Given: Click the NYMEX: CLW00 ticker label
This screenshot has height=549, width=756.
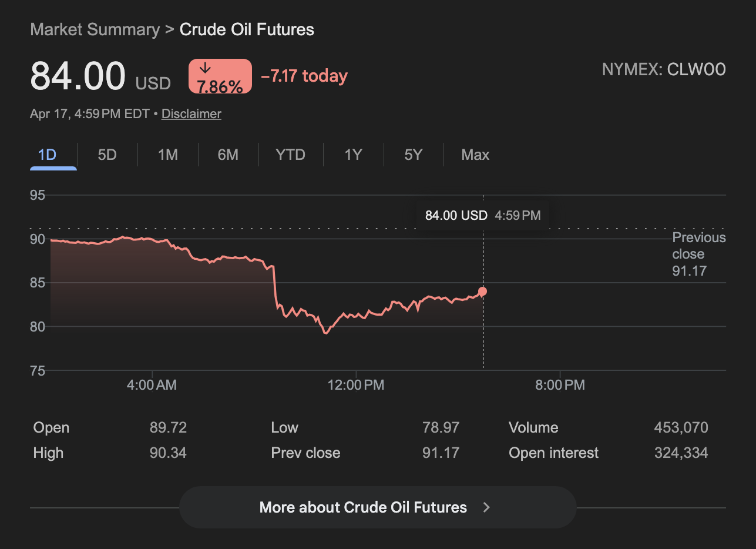Looking at the screenshot, I should click(x=664, y=70).
